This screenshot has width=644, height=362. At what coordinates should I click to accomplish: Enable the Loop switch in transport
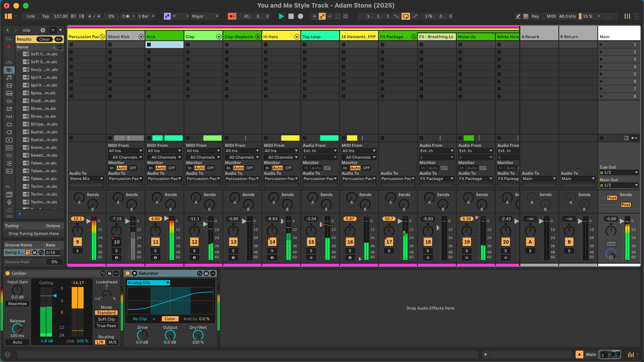click(x=406, y=16)
